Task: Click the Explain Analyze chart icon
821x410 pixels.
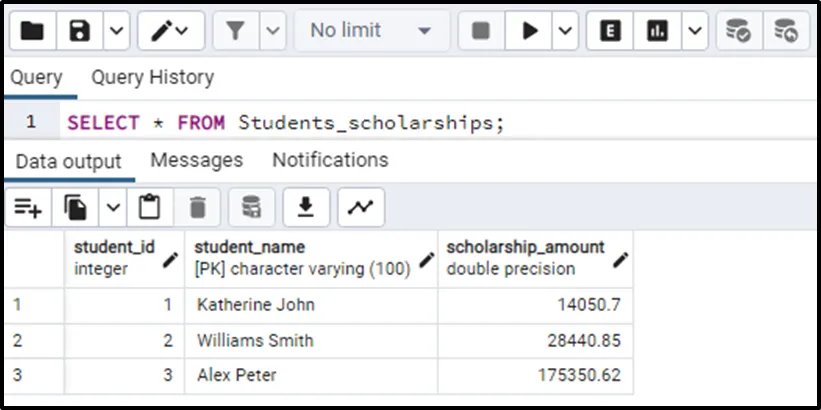Action: (658, 31)
